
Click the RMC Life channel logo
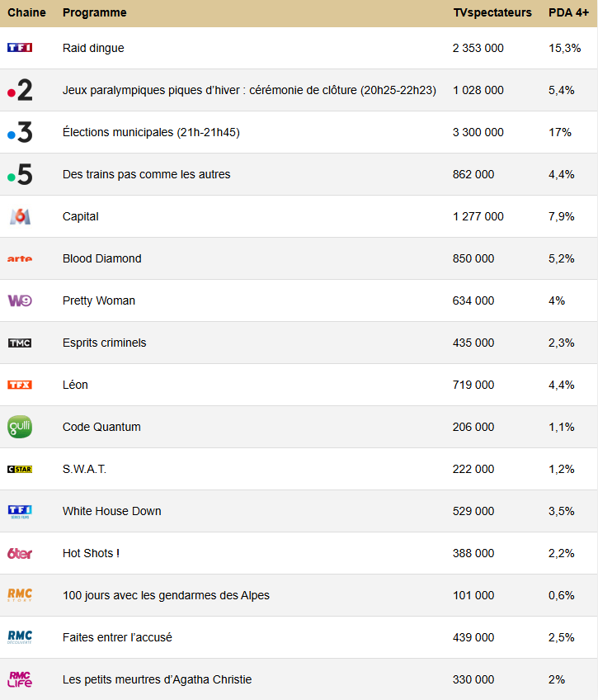pos(20,679)
